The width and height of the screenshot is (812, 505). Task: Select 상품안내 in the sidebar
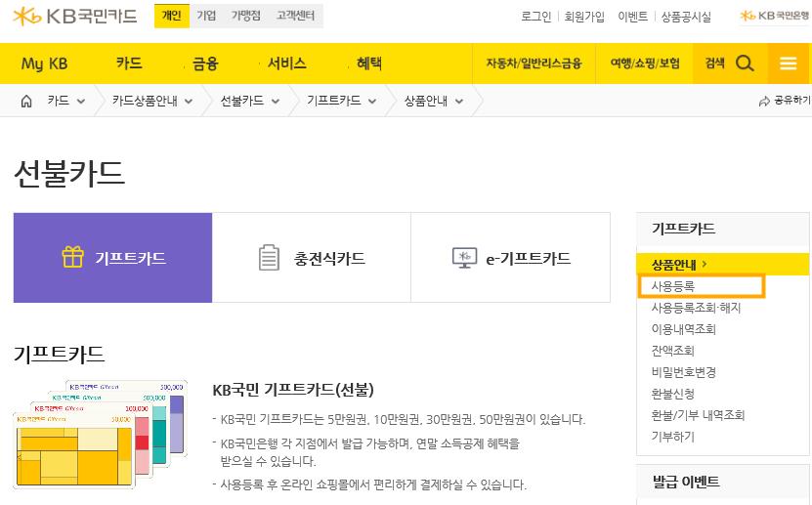(723, 265)
